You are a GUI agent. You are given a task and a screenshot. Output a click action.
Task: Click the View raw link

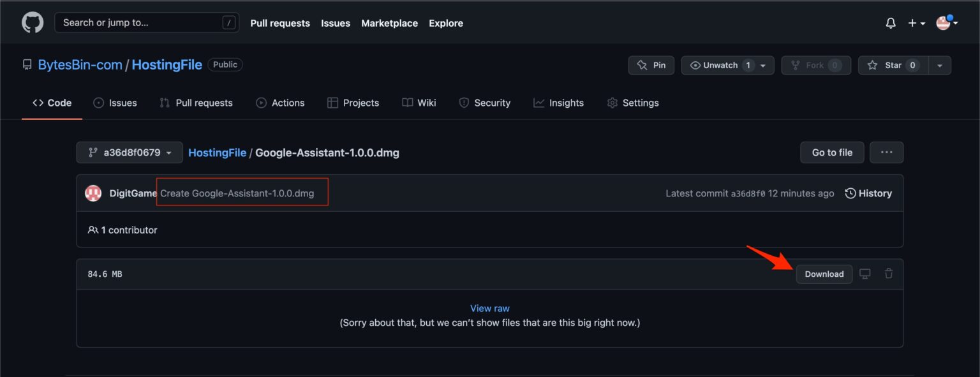[489, 307]
